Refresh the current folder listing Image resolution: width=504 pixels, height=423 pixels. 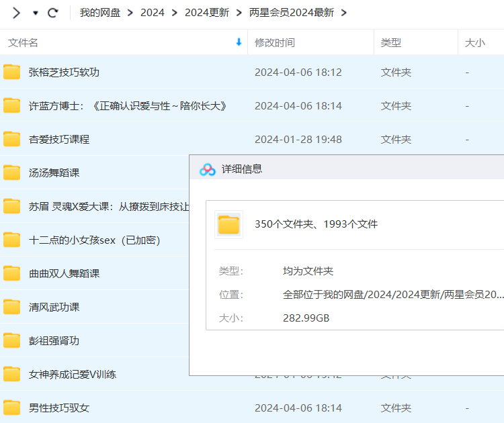[53, 13]
